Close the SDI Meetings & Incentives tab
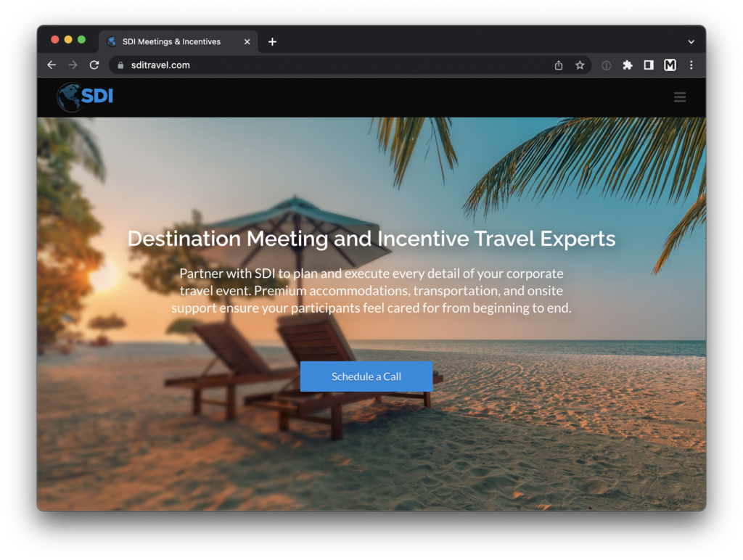This screenshot has width=743, height=560. [247, 41]
